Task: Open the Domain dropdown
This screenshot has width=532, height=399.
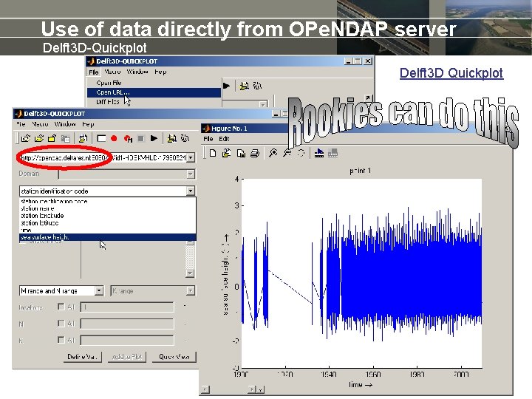Action: (191, 174)
